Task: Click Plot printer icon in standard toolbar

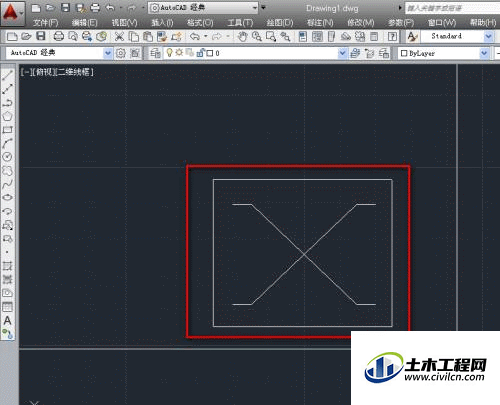Action: [59, 36]
